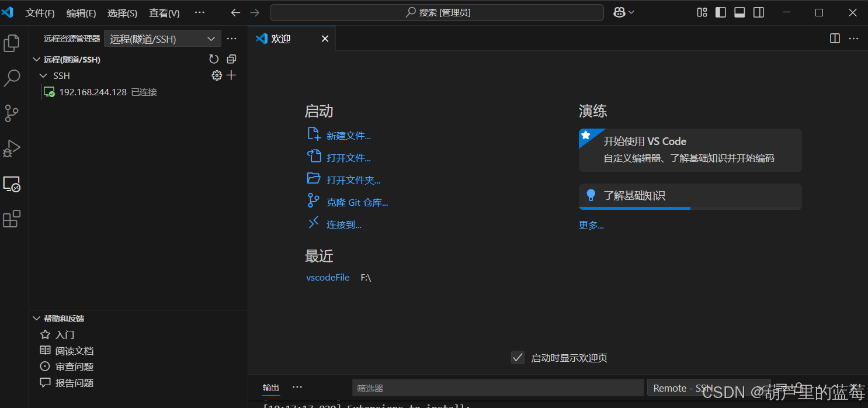Go forward in navigation history
This screenshot has width=868, height=408.
[x=255, y=12]
